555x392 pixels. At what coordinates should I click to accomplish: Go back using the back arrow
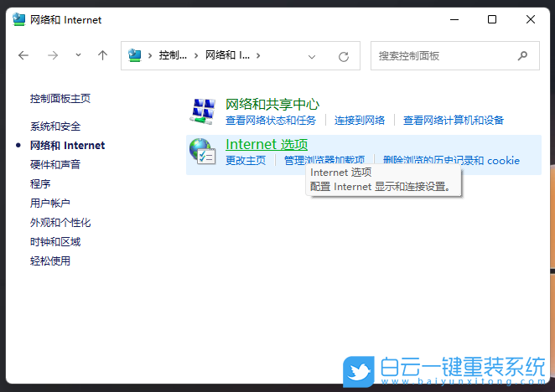coord(23,55)
